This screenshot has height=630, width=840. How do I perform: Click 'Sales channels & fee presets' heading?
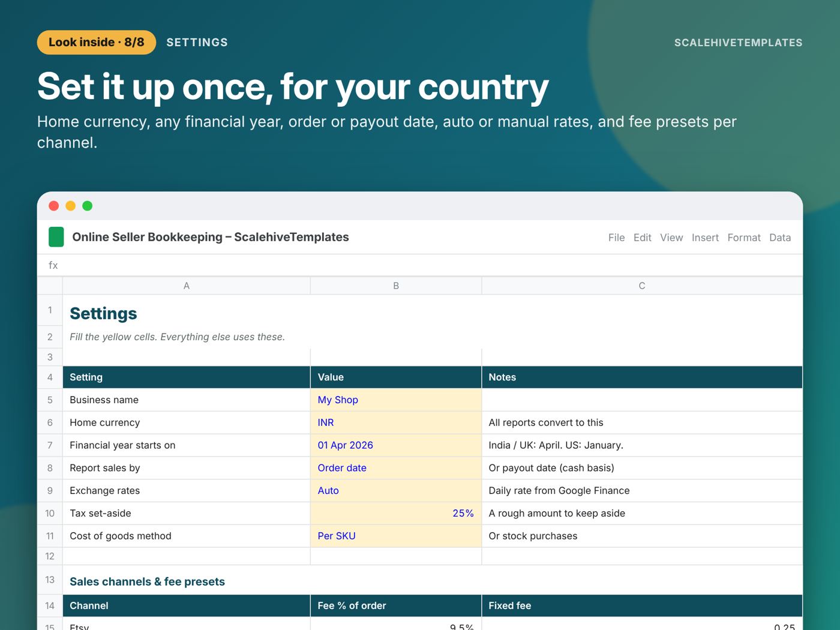pyautogui.click(x=147, y=582)
